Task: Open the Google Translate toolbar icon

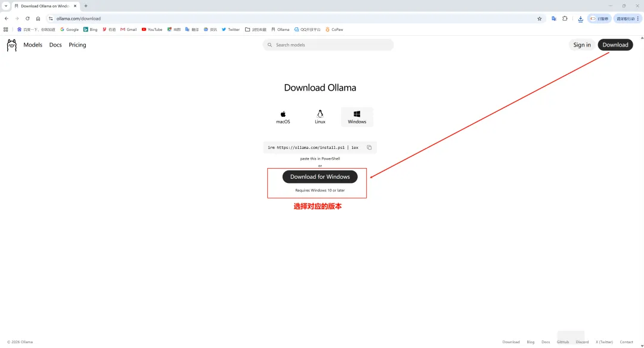Action: tap(553, 18)
